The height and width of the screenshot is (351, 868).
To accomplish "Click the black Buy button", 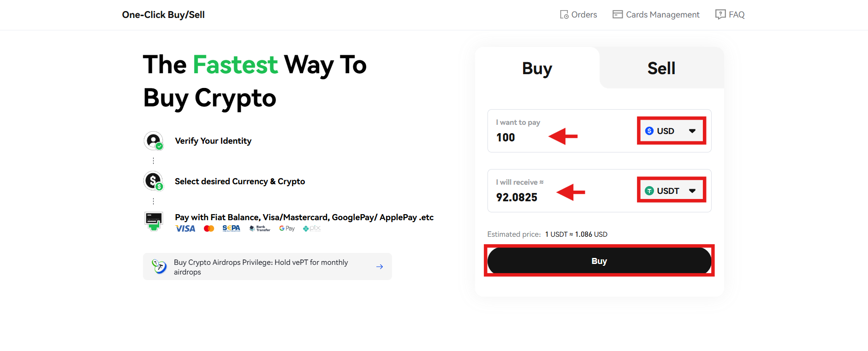I will point(599,261).
